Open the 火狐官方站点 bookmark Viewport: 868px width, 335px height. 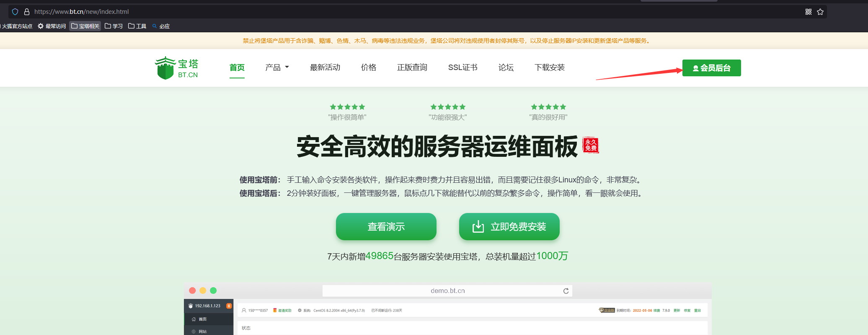(x=16, y=26)
